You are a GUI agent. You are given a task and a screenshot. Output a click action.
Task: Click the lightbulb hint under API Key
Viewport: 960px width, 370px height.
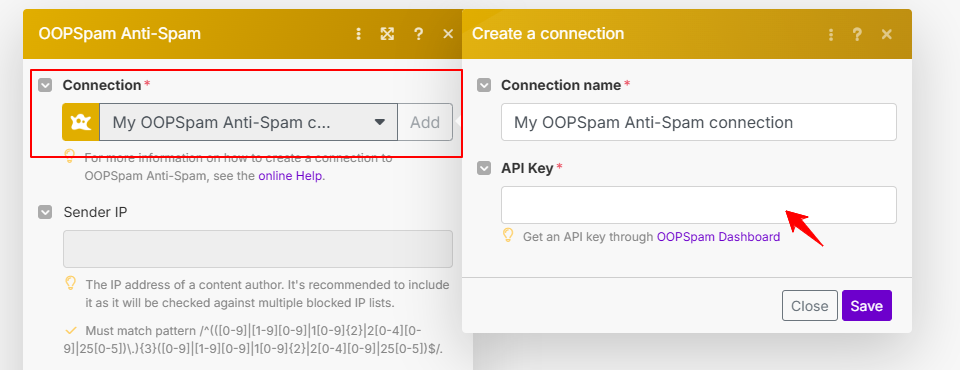point(508,235)
